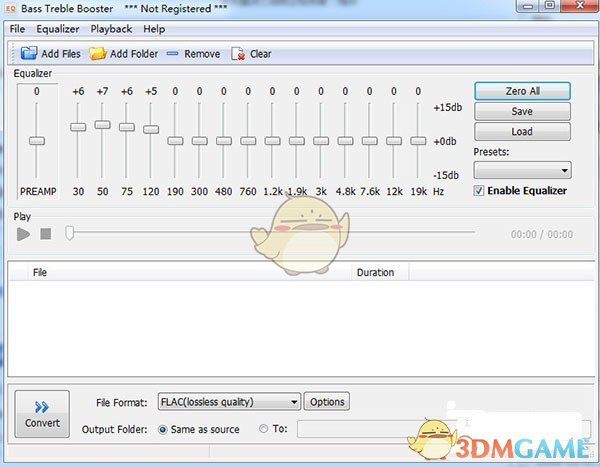Viewport: 600px width, 467px height.
Task: Minimize the Bass Treble Booster window
Action: tap(528, 7)
